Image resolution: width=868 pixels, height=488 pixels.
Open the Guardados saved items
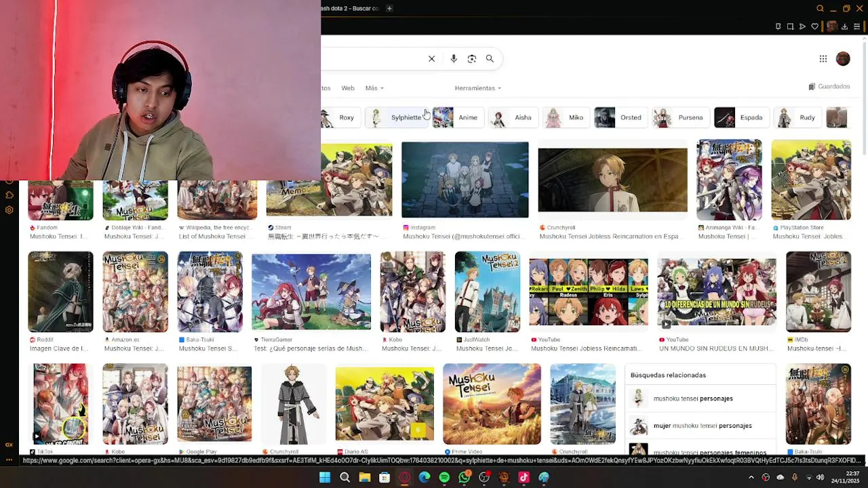coord(829,87)
